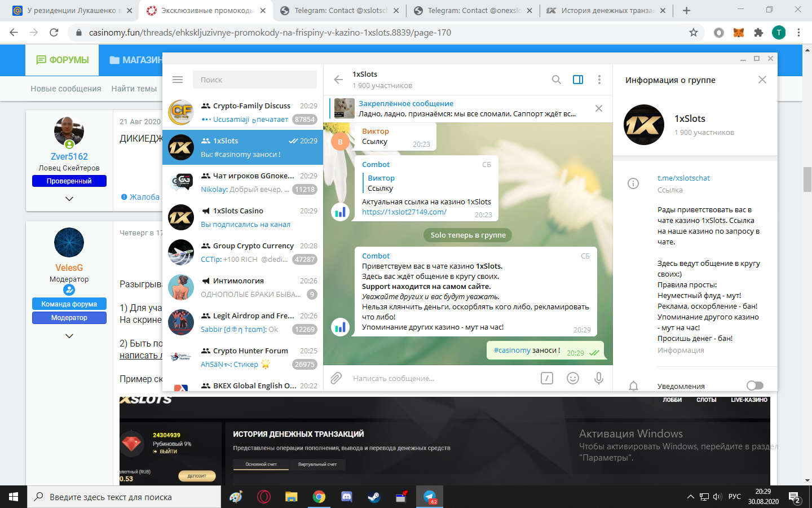812x508 pixels.
Task: Open Discord from the taskbar
Action: 347,497
